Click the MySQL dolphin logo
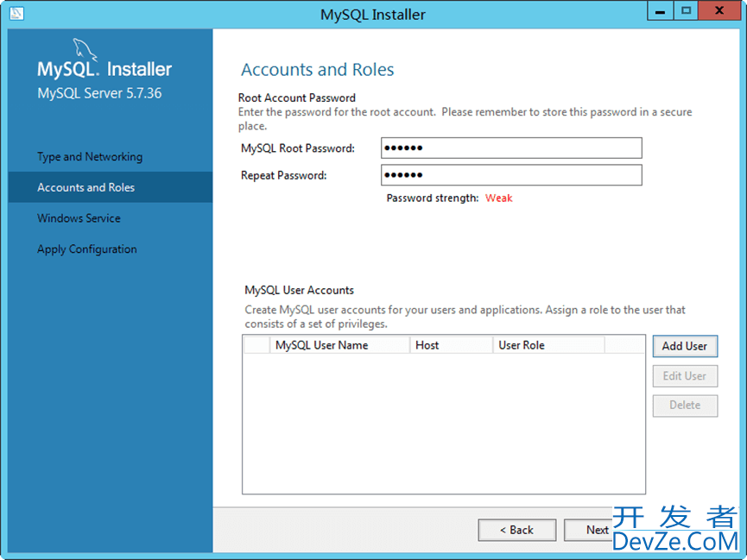This screenshot has width=747, height=560. tap(85, 49)
